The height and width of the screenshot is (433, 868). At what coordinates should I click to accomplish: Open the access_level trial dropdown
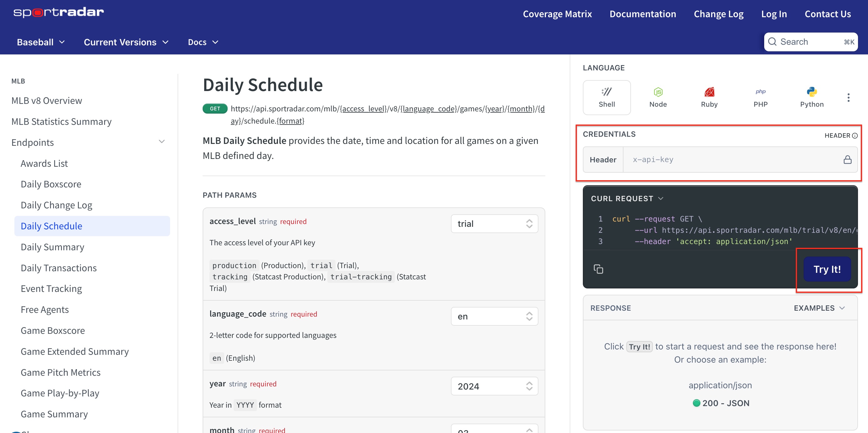[494, 224]
